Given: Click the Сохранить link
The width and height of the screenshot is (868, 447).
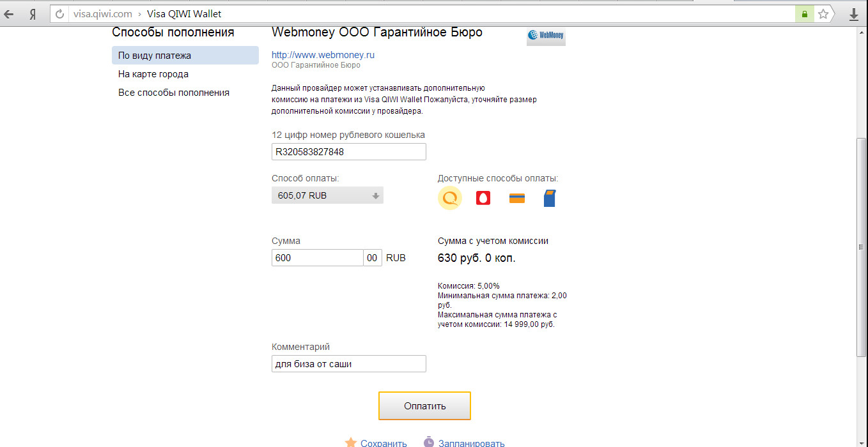Looking at the screenshot, I should [x=384, y=443].
